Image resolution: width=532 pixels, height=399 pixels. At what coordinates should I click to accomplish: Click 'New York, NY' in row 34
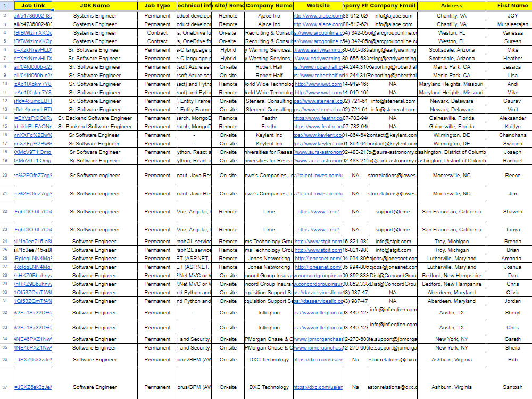pyautogui.click(x=452, y=339)
